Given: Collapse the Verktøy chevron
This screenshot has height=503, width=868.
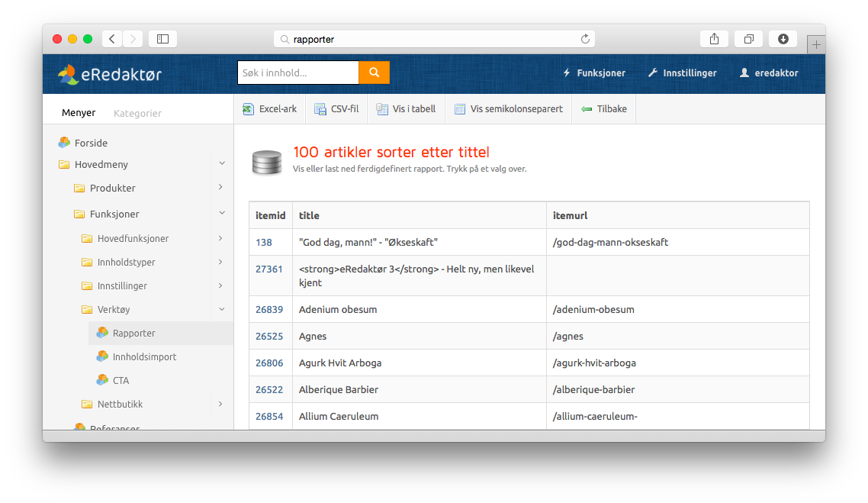Looking at the screenshot, I should (222, 309).
